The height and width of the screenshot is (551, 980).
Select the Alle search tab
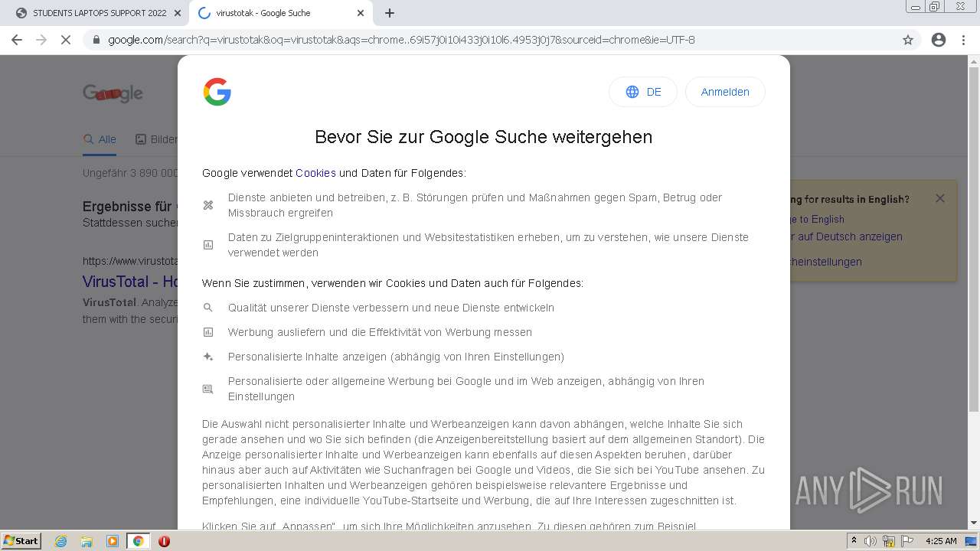coord(100,139)
